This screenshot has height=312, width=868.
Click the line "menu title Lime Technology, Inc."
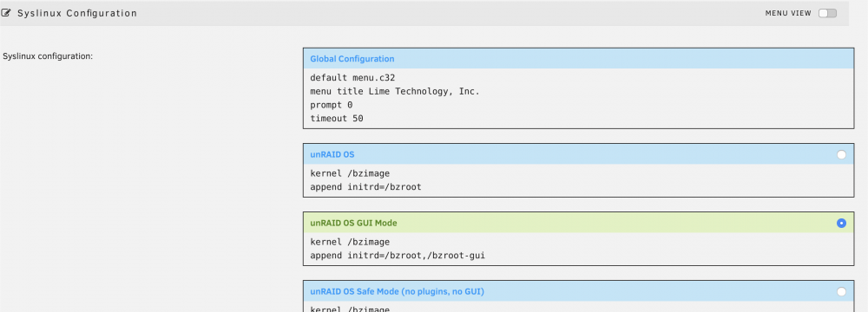pos(395,91)
